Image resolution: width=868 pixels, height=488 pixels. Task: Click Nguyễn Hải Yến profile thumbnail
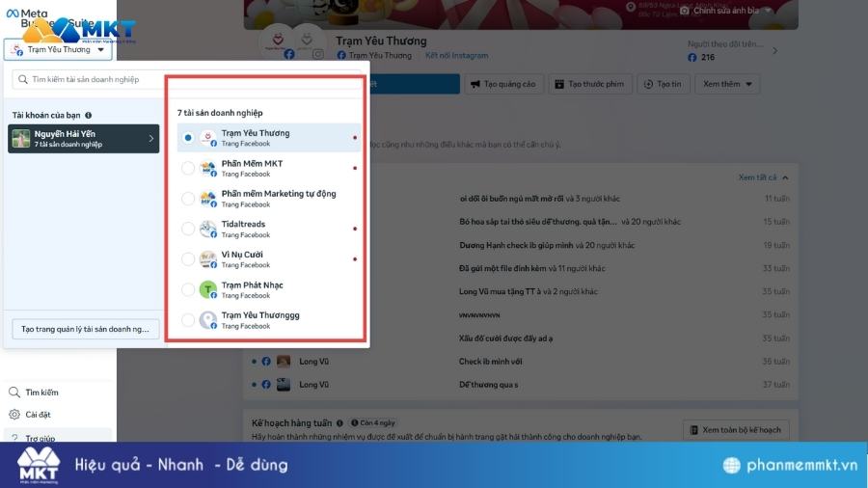pos(21,138)
